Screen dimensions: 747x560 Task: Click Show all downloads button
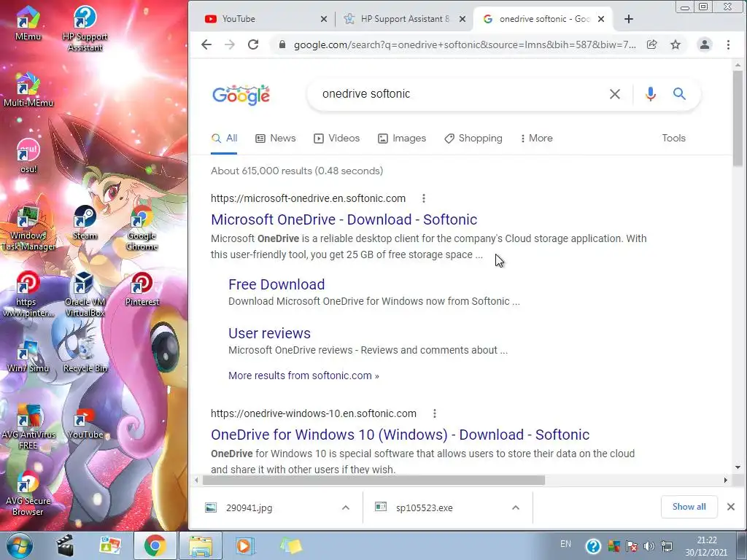[689, 507]
